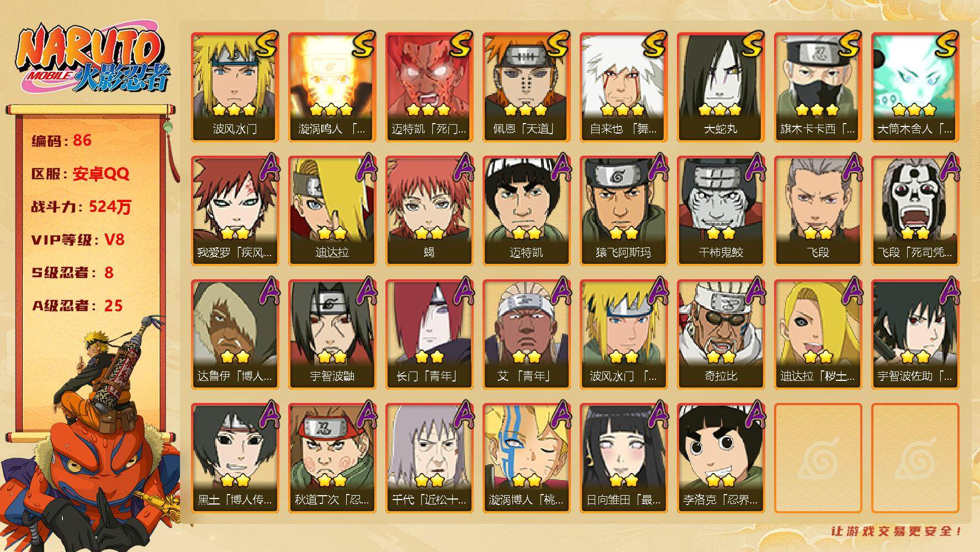The height and width of the screenshot is (552, 980).
Task: Open the 李洛克 ninja card
Action: [721, 458]
